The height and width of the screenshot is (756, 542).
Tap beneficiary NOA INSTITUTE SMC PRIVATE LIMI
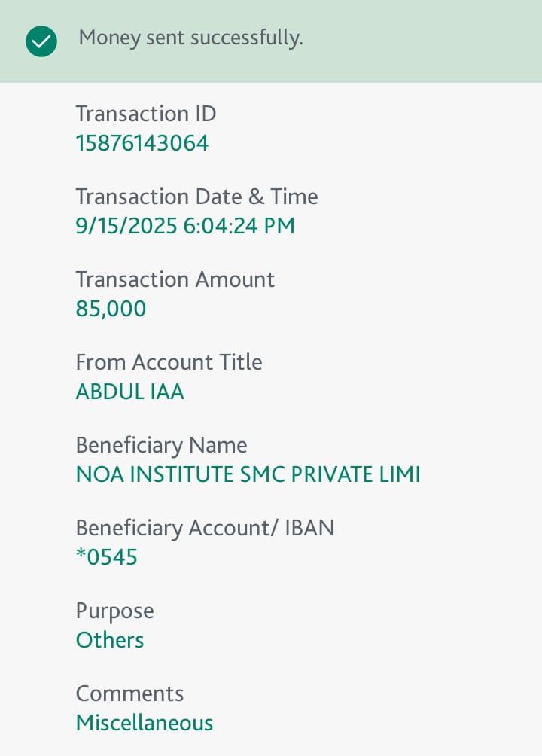[248, 474]
